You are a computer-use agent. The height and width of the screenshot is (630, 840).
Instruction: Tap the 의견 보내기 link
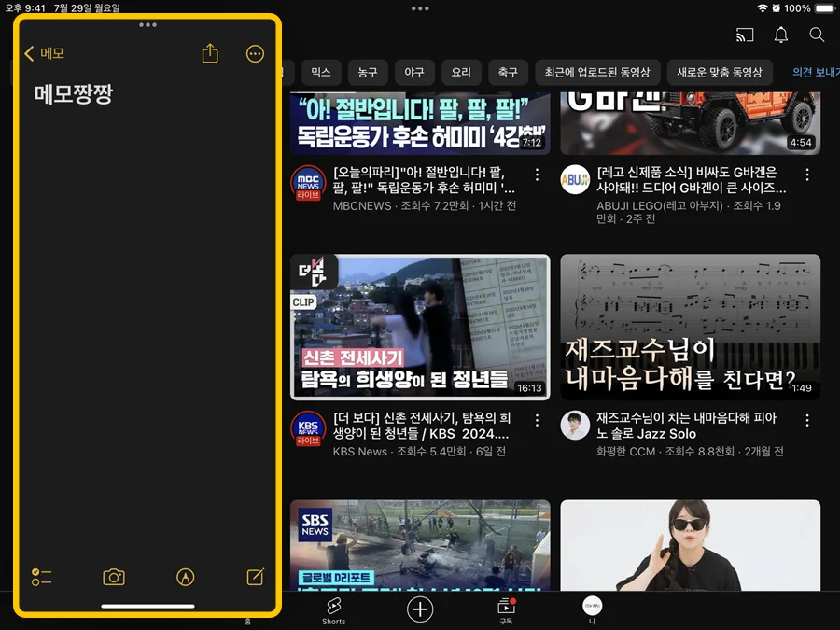[816, 72]
